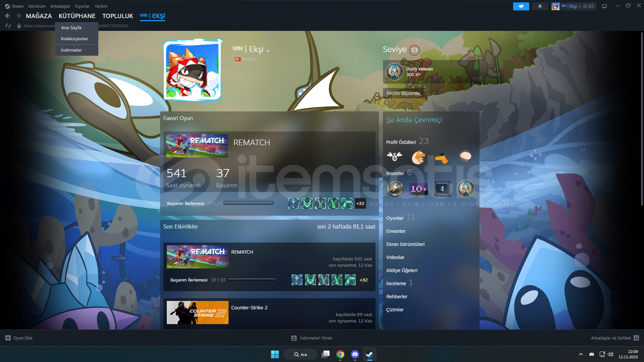Click the orange giraffe profile award icon
The width and height of the screenshot is (644, 362).
point(441,158)
